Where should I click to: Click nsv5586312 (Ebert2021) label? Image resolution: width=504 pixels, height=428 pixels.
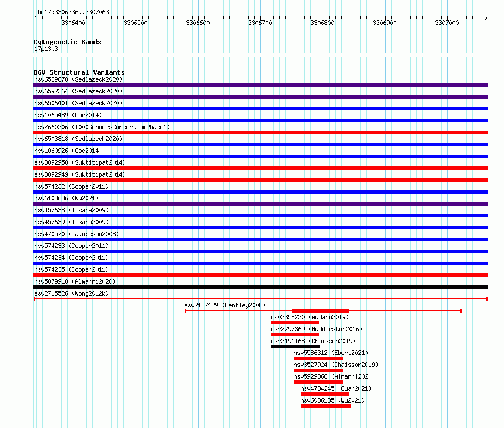pyautogui.click(x=331, y=353)
